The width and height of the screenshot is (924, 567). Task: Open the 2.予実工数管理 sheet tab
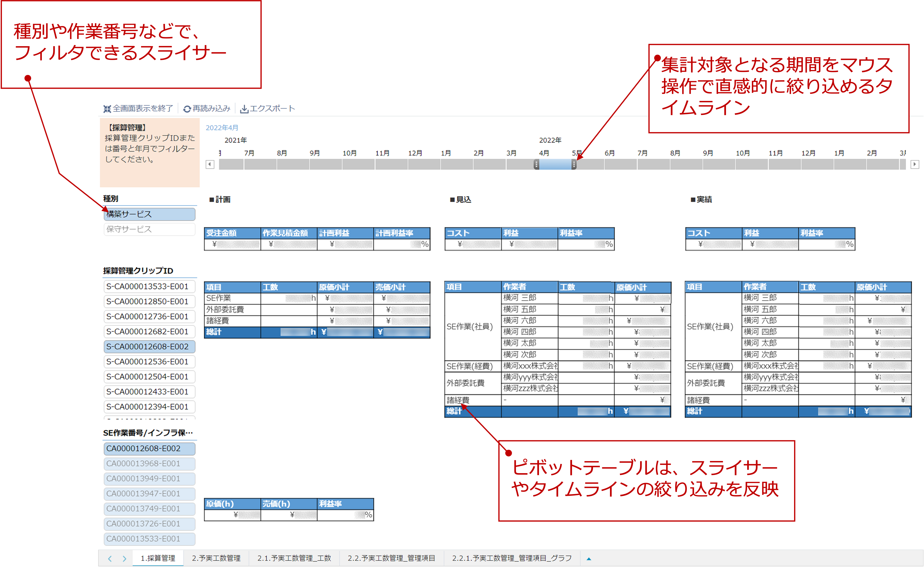[216, 558]
